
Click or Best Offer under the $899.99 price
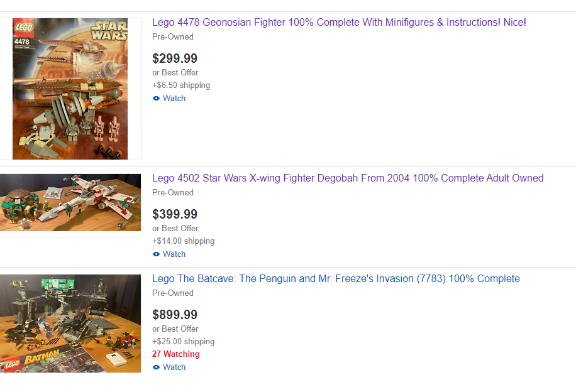coord(175,329)
